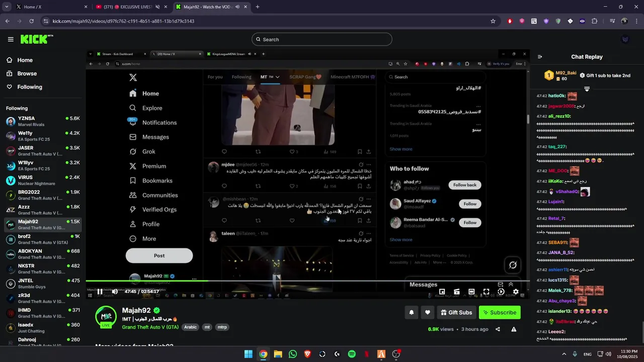Open playback speed control in player
This screenshot has height=362, width=644.
tap(501, 292)
